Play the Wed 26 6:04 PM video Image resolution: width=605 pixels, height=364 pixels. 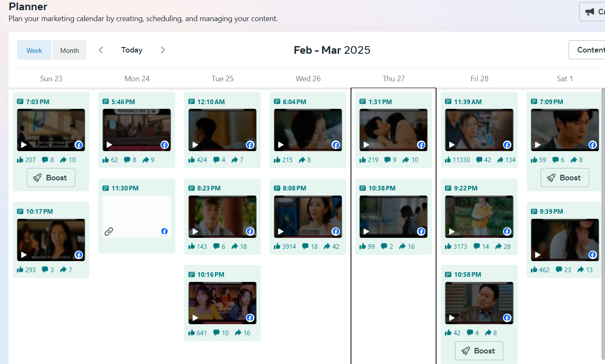click(x=281, y=145)
